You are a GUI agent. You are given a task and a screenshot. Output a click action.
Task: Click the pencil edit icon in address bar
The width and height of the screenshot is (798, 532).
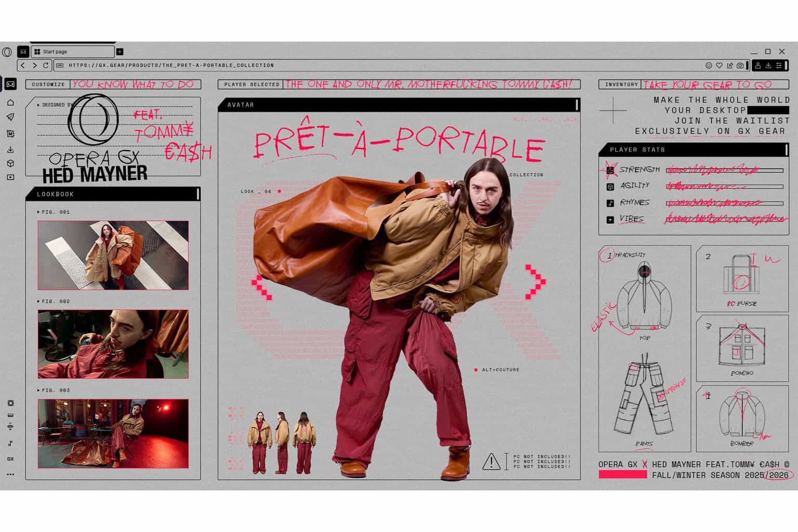(x=729, y=65)
